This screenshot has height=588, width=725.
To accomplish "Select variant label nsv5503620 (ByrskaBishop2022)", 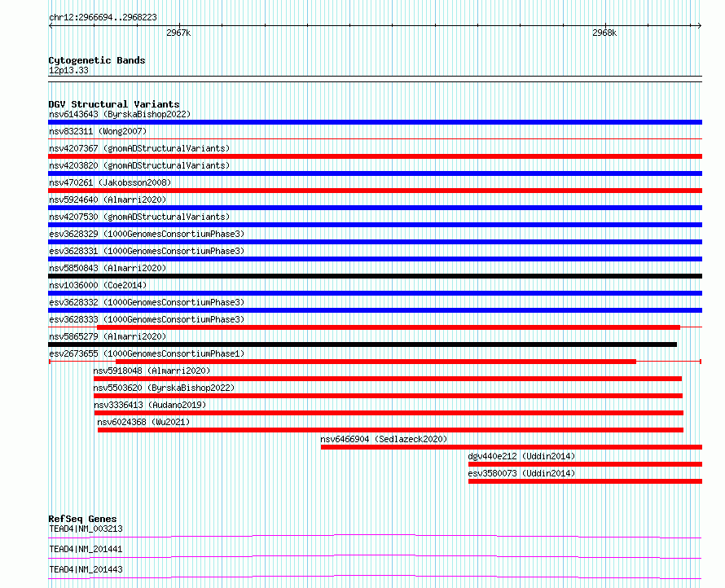I will (x=164, y=388).
